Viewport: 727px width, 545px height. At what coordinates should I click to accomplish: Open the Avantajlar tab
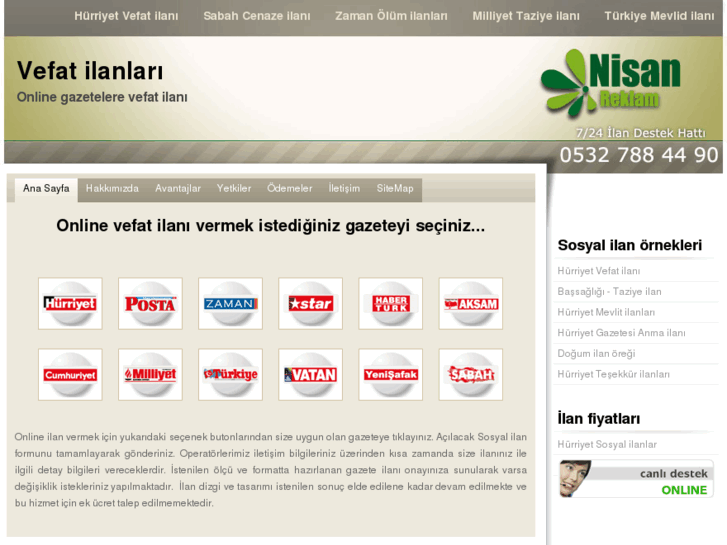coord(178,189)
